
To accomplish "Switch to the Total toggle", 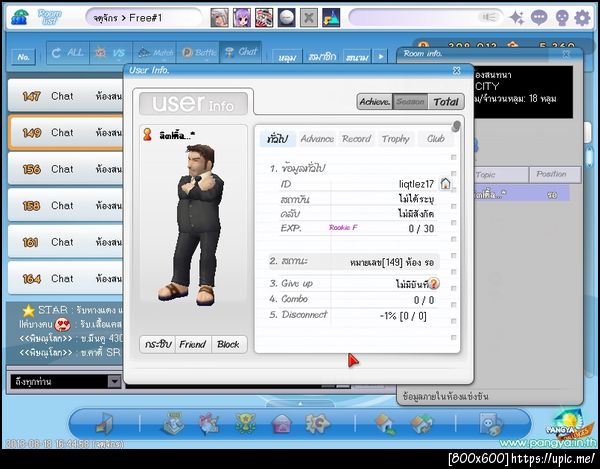I will tap(446, 102).
